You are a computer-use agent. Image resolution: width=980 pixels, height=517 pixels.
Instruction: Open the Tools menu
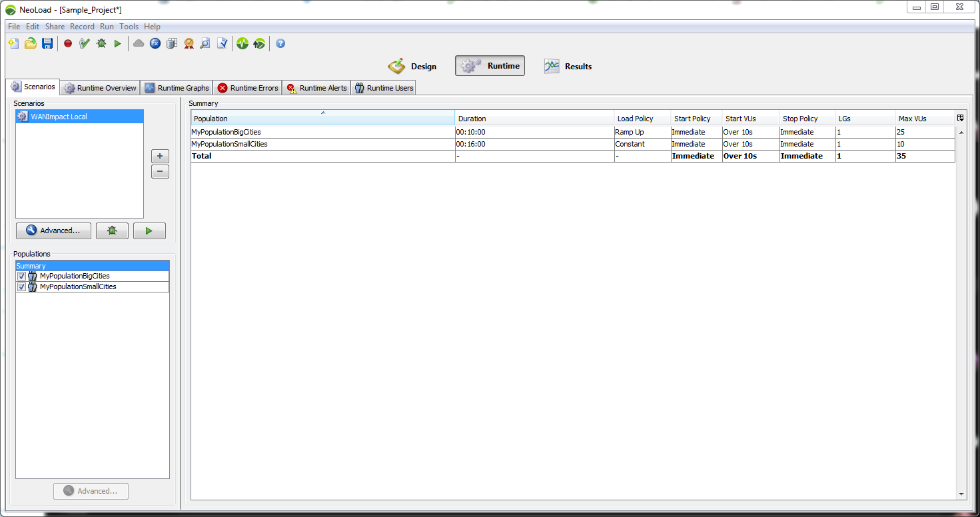point(129,27)
